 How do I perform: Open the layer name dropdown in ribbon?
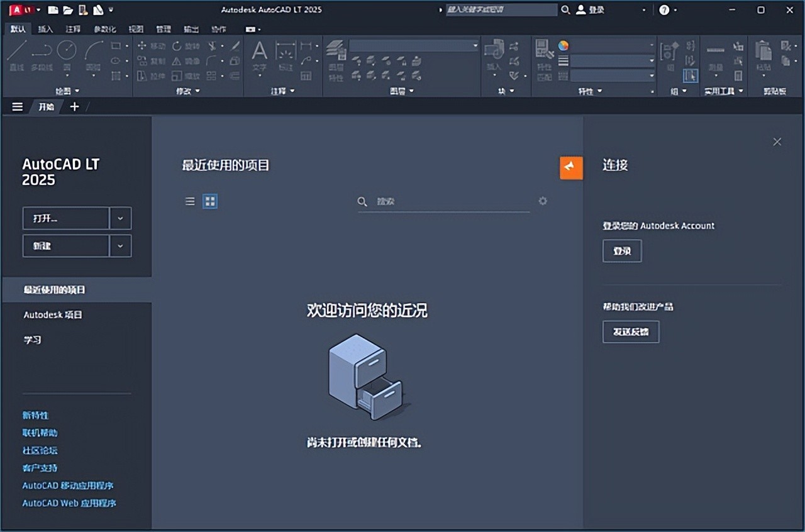[414, 46]
